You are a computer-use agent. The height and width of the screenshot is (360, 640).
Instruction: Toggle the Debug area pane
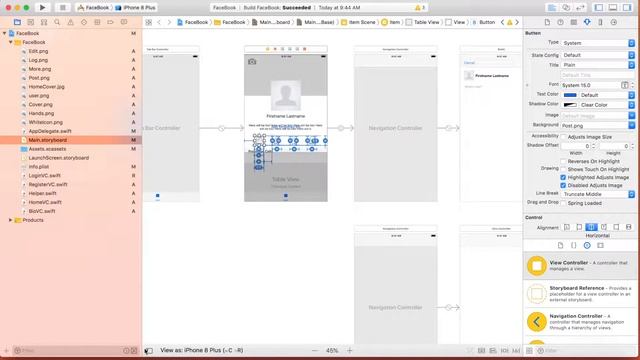(x=613, y=7)
